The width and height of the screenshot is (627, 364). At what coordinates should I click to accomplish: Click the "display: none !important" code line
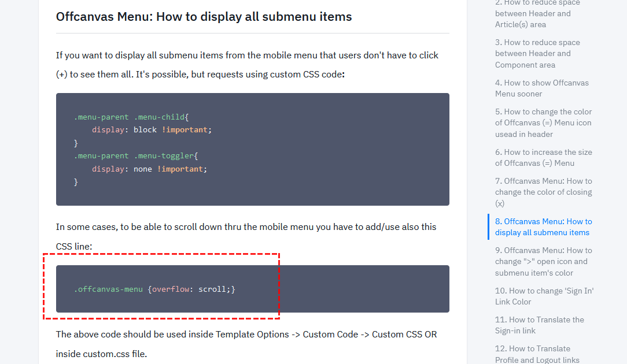149,169
